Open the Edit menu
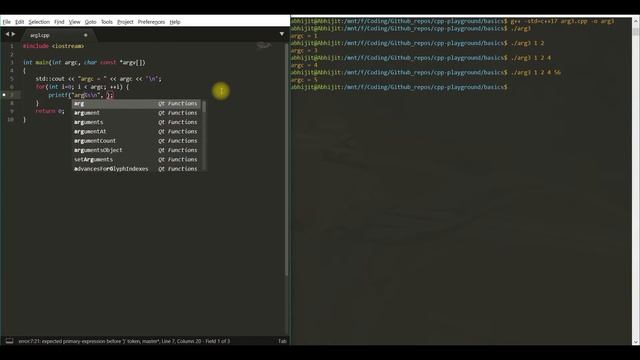The width and height of the screenshot is (640, 360). click(20, 22)
